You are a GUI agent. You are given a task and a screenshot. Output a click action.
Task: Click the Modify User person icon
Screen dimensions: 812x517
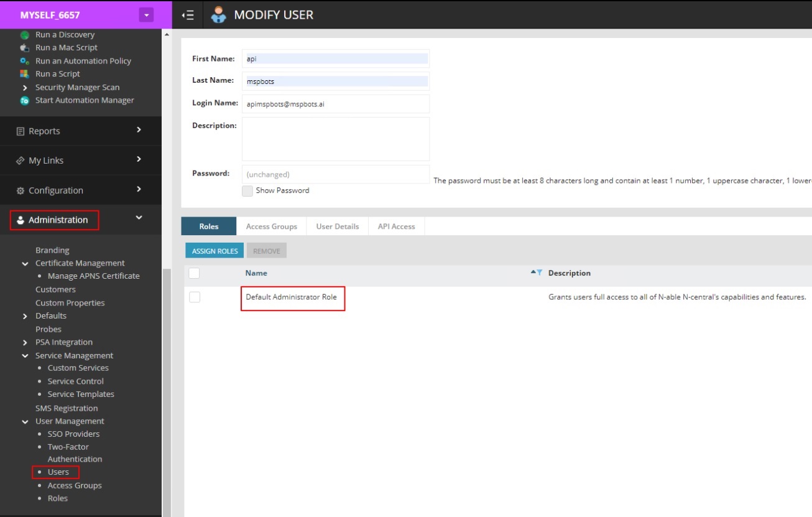pyautogui.click(x=219, y=15)
